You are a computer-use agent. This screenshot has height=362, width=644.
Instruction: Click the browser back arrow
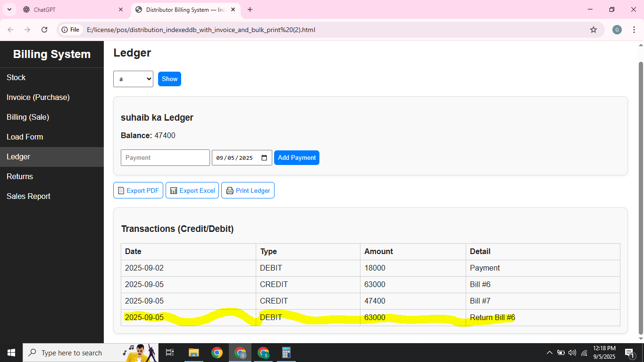(x=10, y=29)
